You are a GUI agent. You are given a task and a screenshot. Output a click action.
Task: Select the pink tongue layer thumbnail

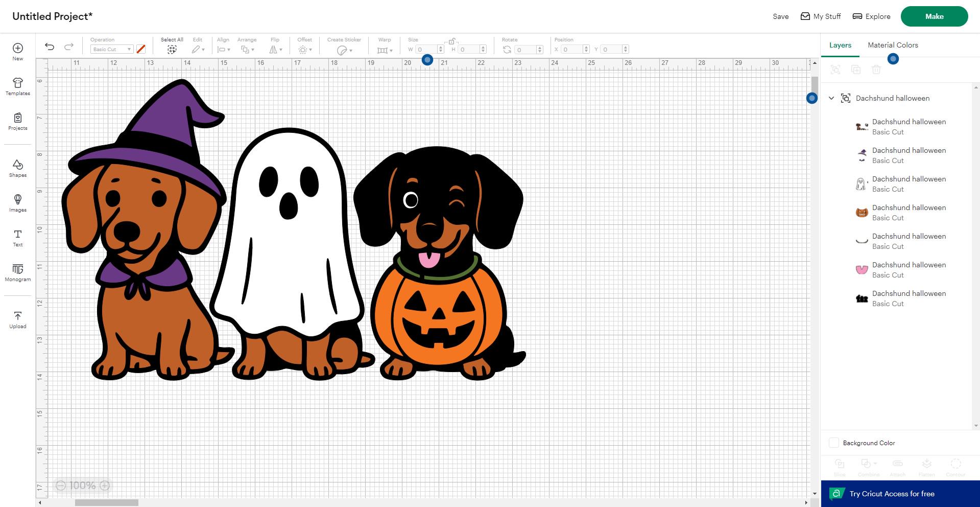coord(862,270)
